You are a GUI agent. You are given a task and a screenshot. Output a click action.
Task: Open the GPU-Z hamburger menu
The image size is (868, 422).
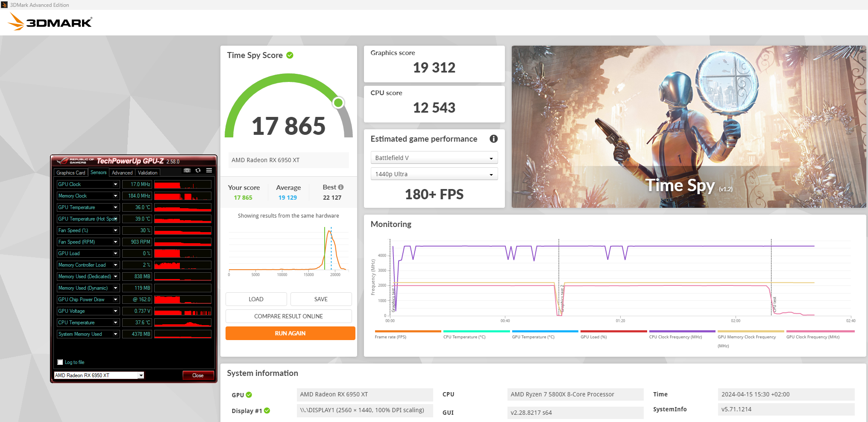click(x=209, y=170)
